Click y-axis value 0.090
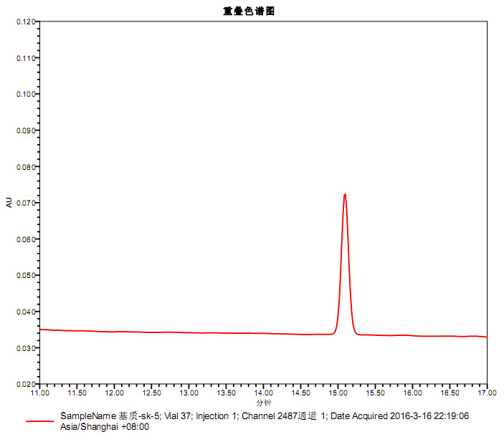The height and width of the screenshot is (437, 504). click(x=26, y=130)
